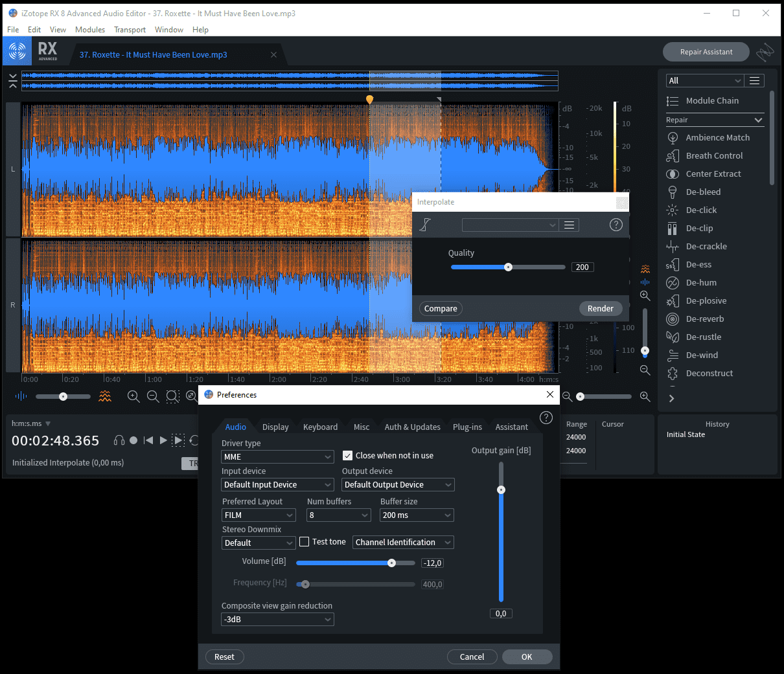Expand the Buffer size dropdown

pos(417,515)
